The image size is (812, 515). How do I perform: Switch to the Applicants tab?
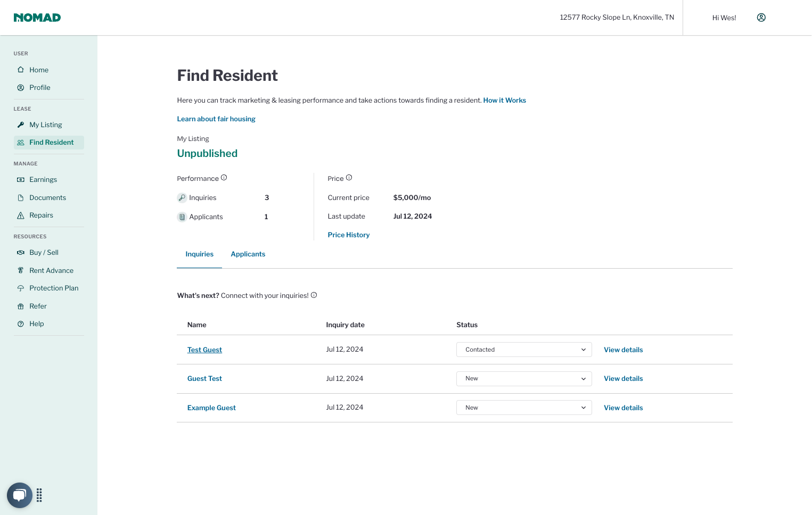(248, 254)
